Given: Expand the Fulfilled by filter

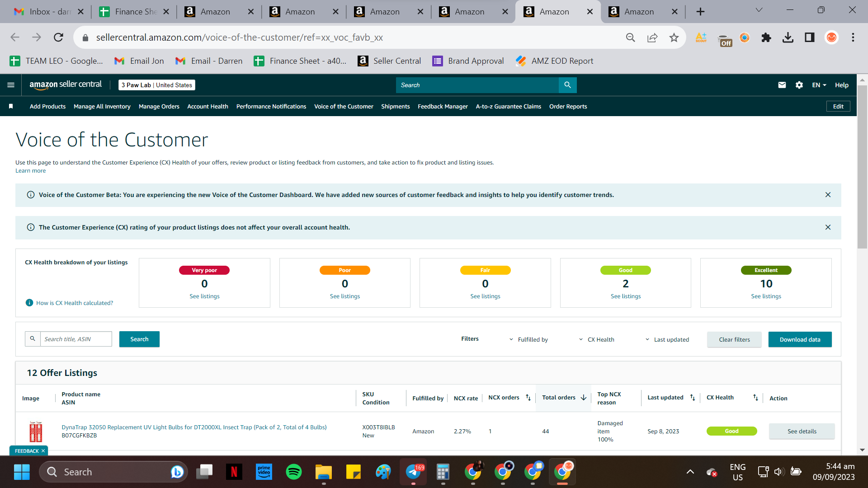Looking at the screenshot, I should point(528,339).
